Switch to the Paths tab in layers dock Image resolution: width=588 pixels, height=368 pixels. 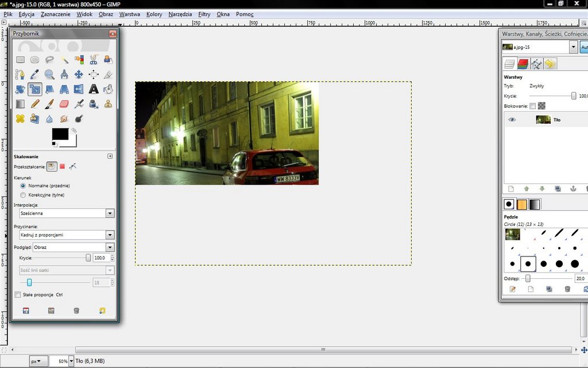click(x=536, y=64)
